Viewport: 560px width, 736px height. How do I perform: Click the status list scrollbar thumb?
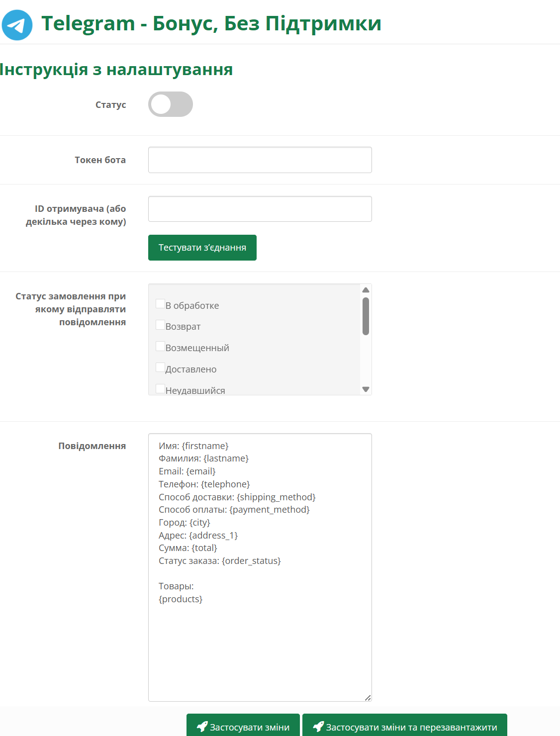tap(366, 316)
